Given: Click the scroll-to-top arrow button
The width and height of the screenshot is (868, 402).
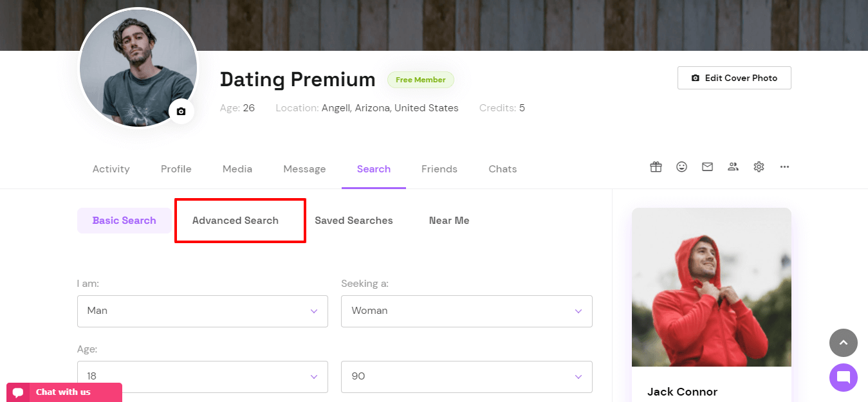Looking at the screenshot, I should point(844,343).
